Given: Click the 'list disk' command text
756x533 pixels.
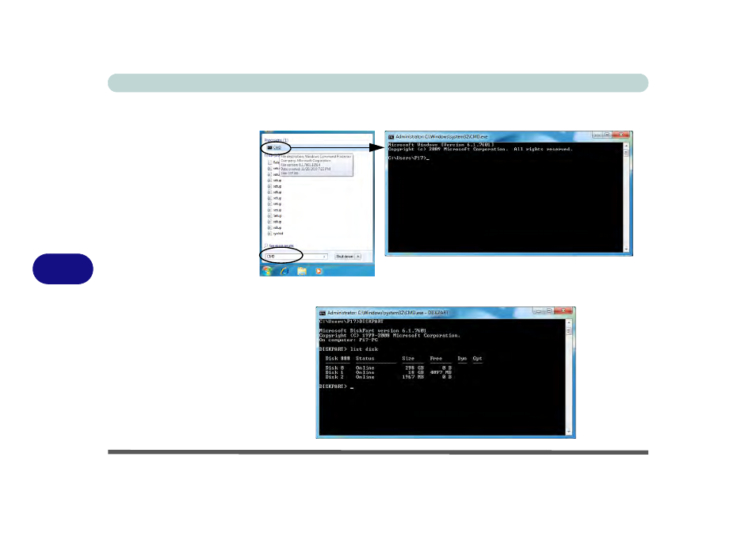Looking at the screenshot, I should coord(364,349).
